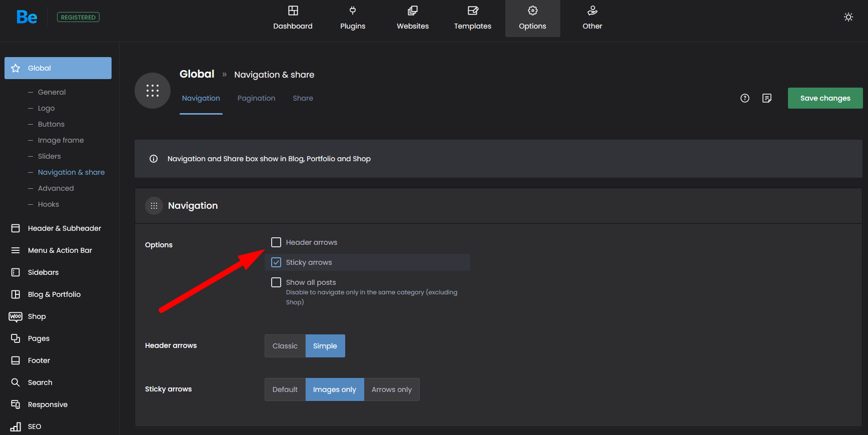Open Logo settings in sidebar
Screen dimensions: 868x435
click(x=46, y=108)
